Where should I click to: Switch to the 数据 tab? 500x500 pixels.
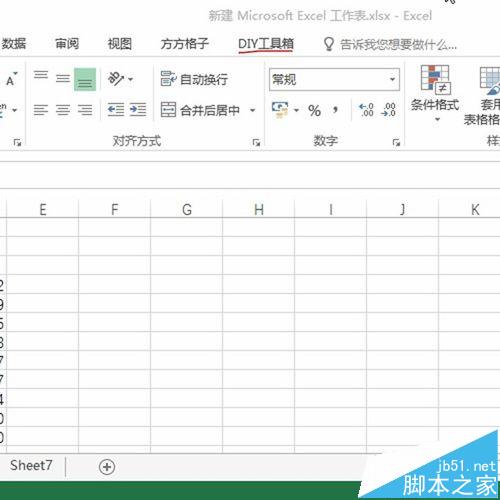pos(14,44)
